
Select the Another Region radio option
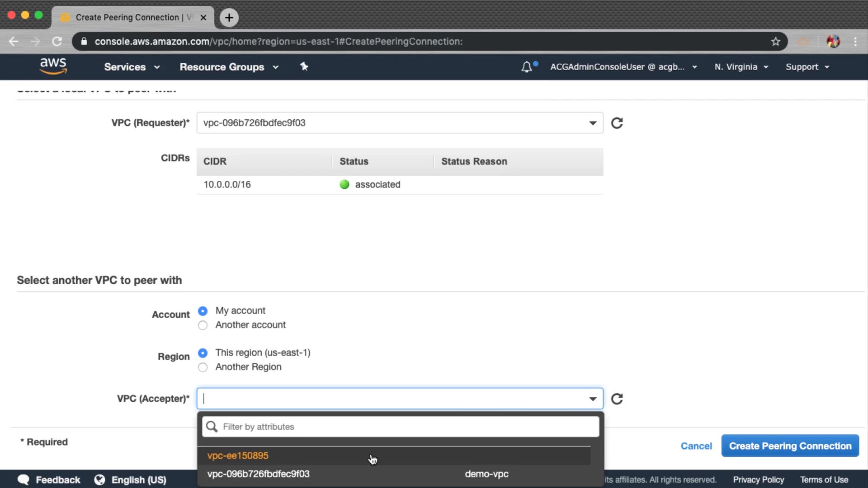[x=203, y=367]
